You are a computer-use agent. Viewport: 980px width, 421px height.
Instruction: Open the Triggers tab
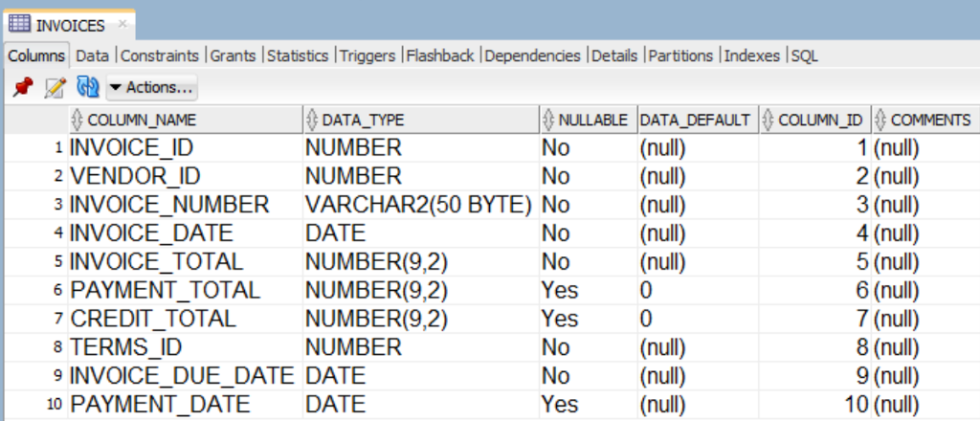[367, 55]
